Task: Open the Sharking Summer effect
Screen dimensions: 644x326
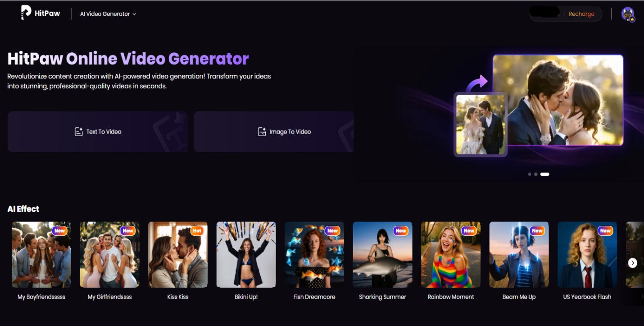Action: (x=382, y=255)
